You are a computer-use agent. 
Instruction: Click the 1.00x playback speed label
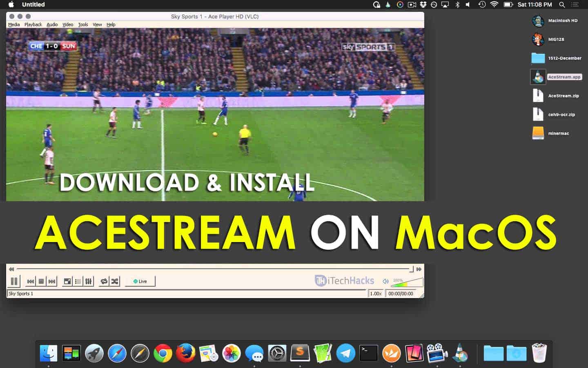pos(376,294)
